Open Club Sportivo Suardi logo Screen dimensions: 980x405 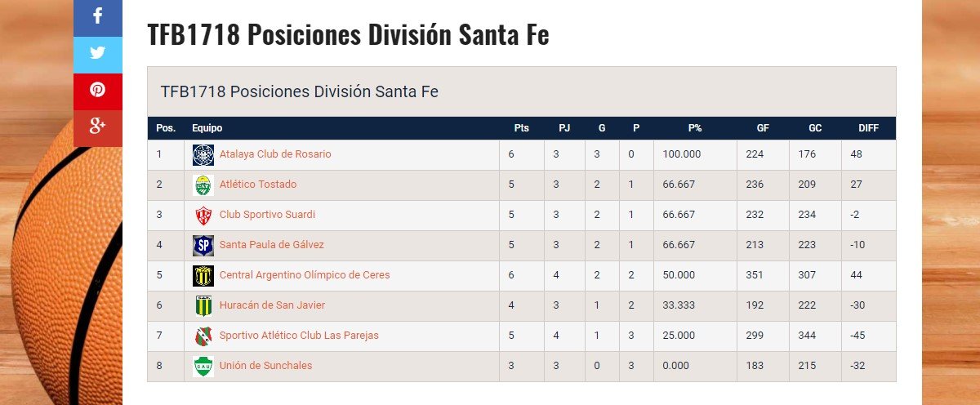pos(203,215)
